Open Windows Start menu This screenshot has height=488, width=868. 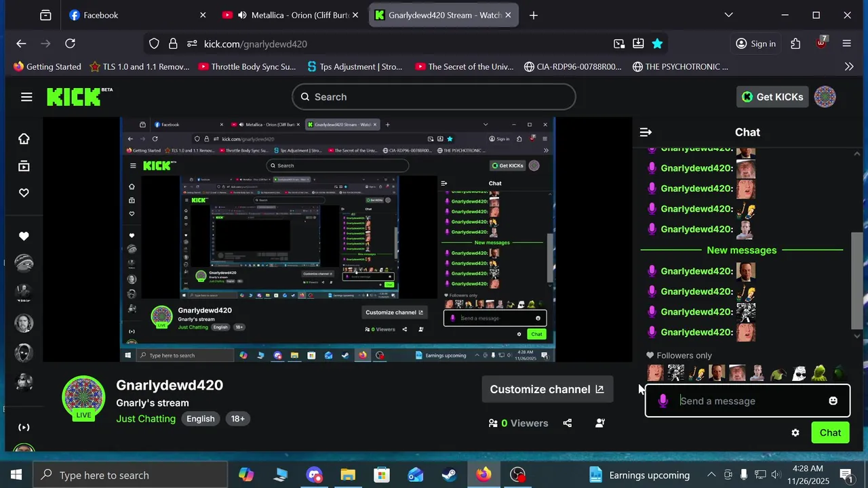pyautogui.click(x=16, y=475)
